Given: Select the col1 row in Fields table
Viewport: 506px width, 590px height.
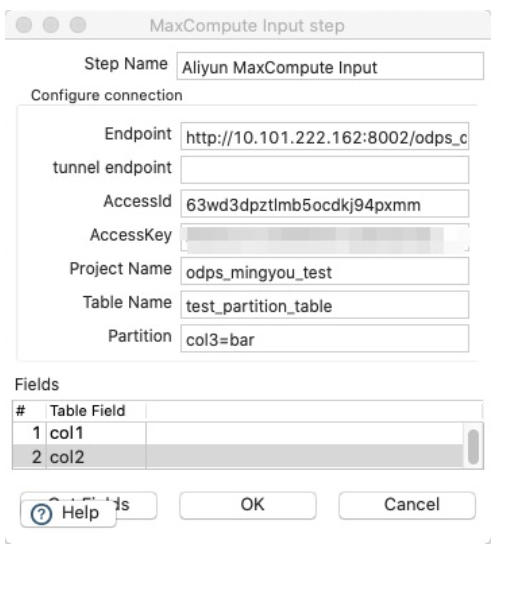Looking at the screenshot, I should point(238,433).
